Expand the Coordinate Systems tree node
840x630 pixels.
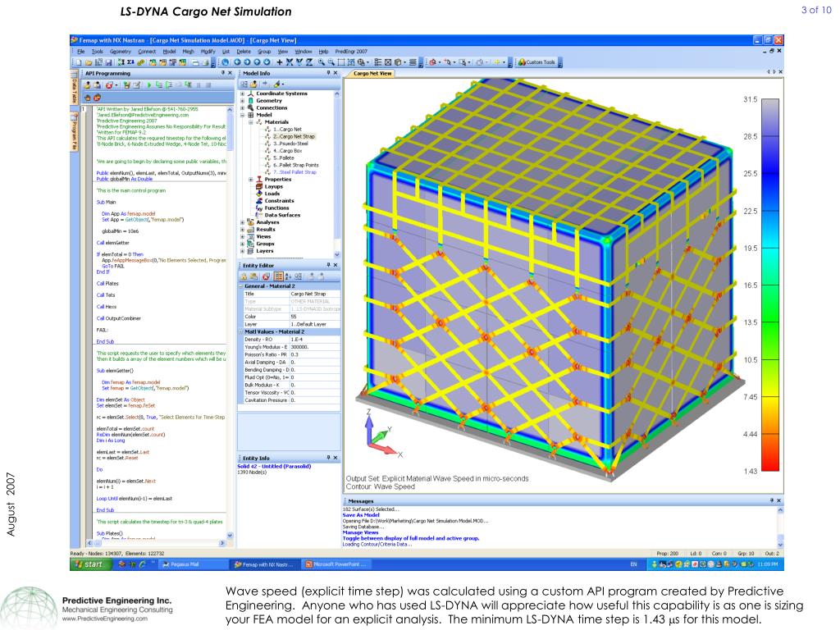click(x=242, y=94)
